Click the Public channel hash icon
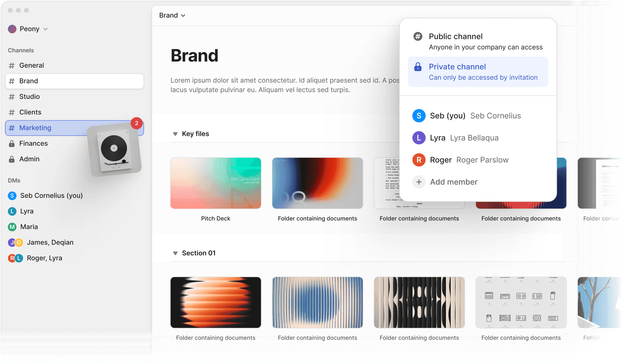624x364 pixels. coord(417,36)
